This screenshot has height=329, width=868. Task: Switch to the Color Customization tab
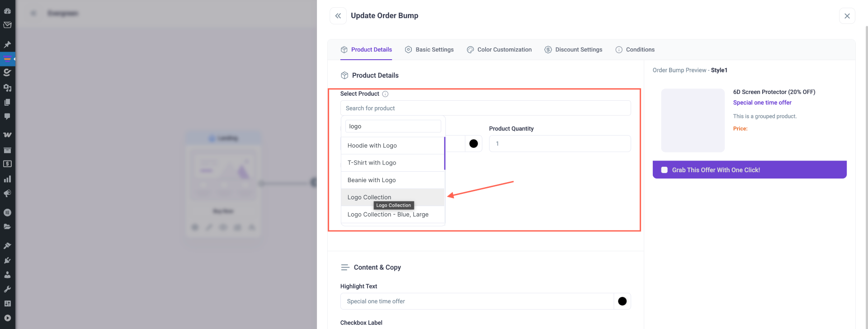pyautogui.click(x=499, y=50)
